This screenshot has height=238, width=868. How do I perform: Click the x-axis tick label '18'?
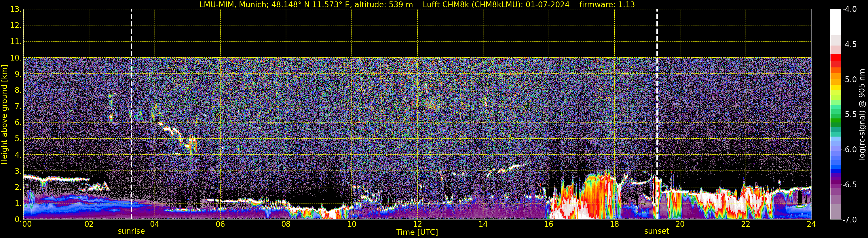coord(615,224)
